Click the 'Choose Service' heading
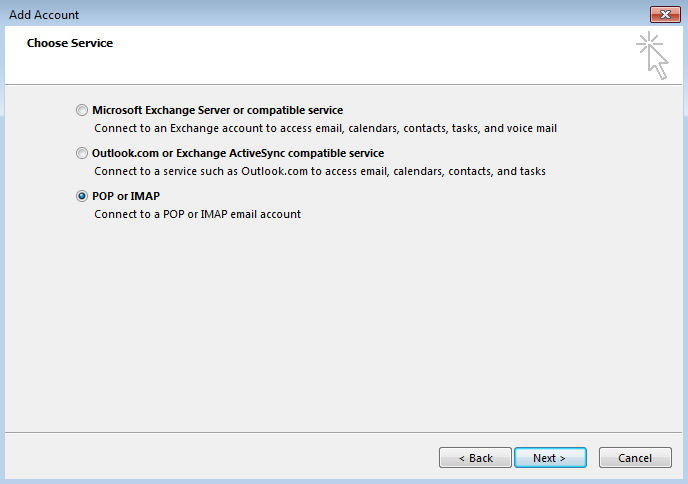The width and height of the screenshot is (688, 484). 70,43
